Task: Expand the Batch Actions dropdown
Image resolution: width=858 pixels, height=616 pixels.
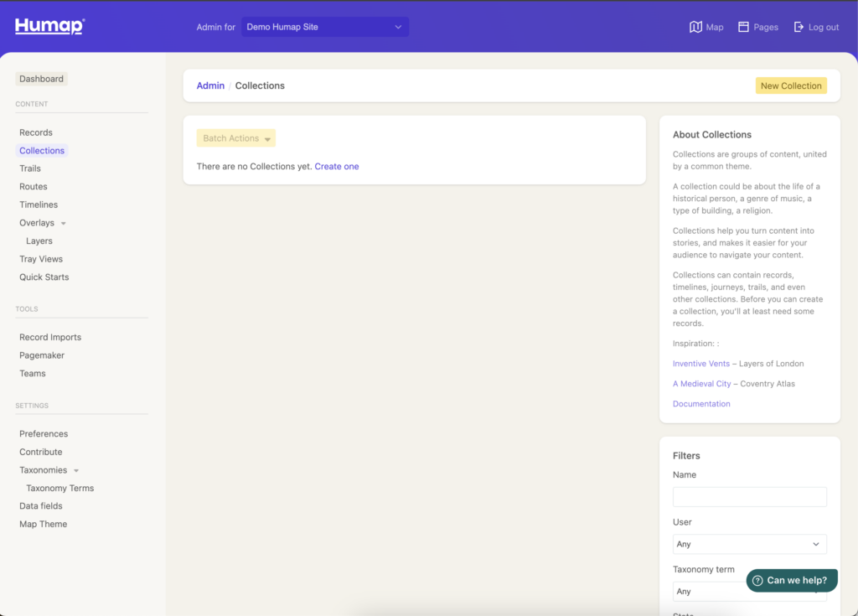Action: (x=235, y=138)
